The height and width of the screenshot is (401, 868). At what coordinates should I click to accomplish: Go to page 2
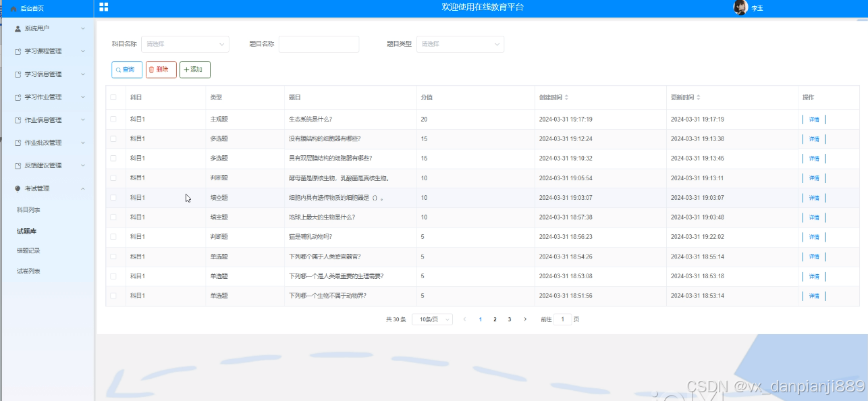[x=495, y=319]
